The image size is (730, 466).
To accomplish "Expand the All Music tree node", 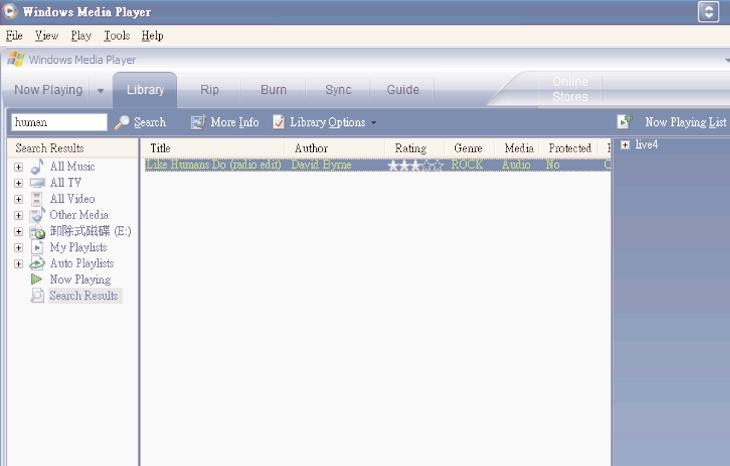I will click(19, 167).
